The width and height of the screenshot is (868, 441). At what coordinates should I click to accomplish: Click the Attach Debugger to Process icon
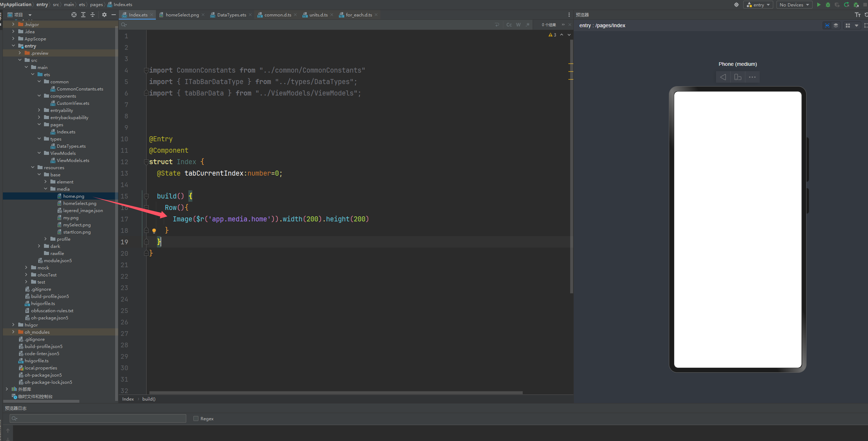click(x=856, y=5)
